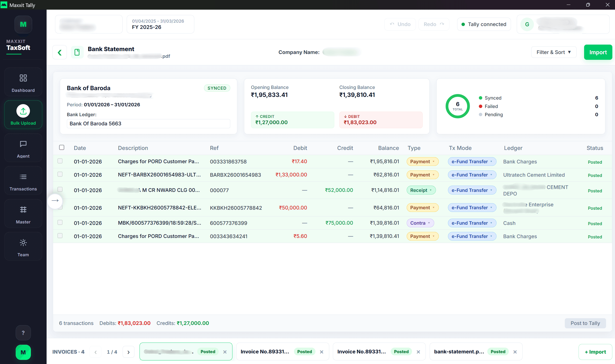Screen dimensions: 615x364
Task: Close the first posted invoice tab
Action: tap(225, 352)
